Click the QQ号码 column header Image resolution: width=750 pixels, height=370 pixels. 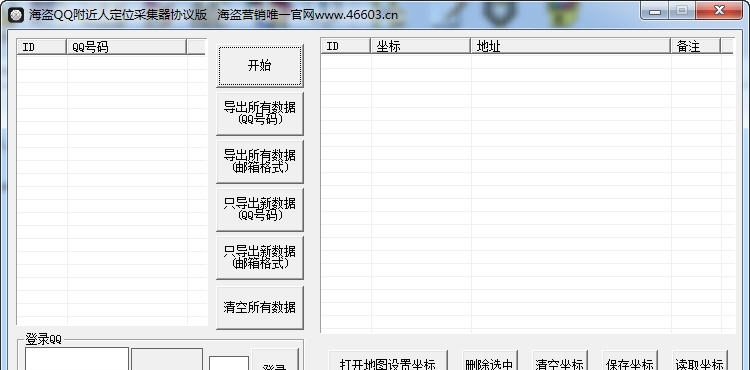point(126,47)
